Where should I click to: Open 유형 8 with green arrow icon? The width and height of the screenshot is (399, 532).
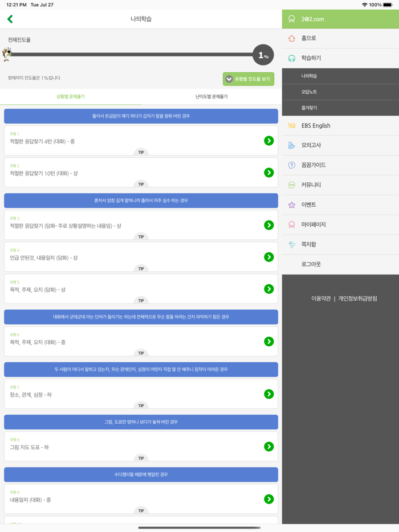[x=269, y=447]
